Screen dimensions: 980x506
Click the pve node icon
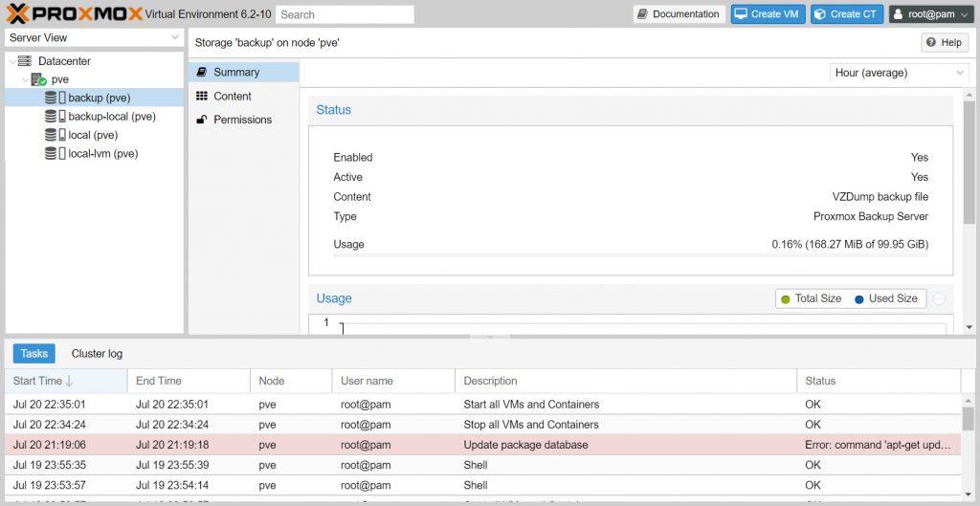pos(38,79)
